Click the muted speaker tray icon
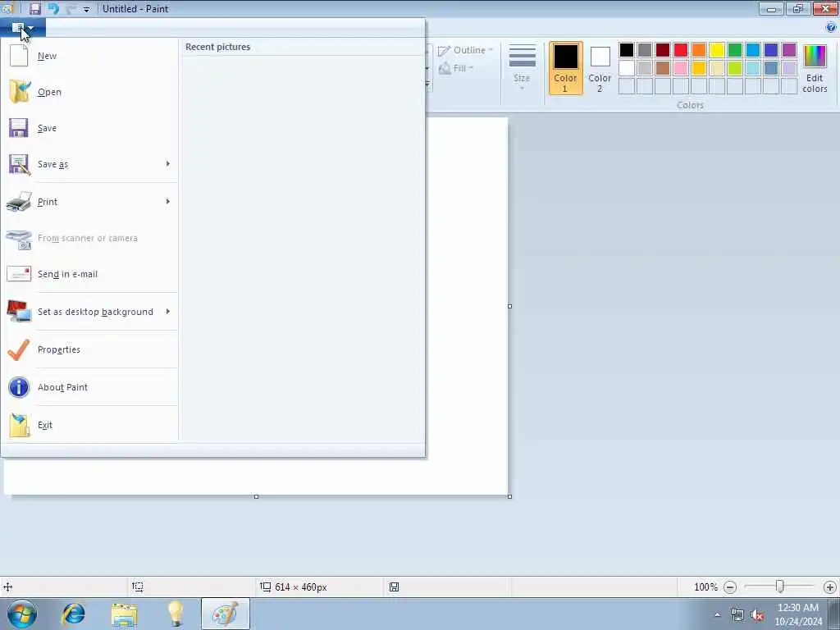This screenshot has width=840, height=630. pos(757,614)
